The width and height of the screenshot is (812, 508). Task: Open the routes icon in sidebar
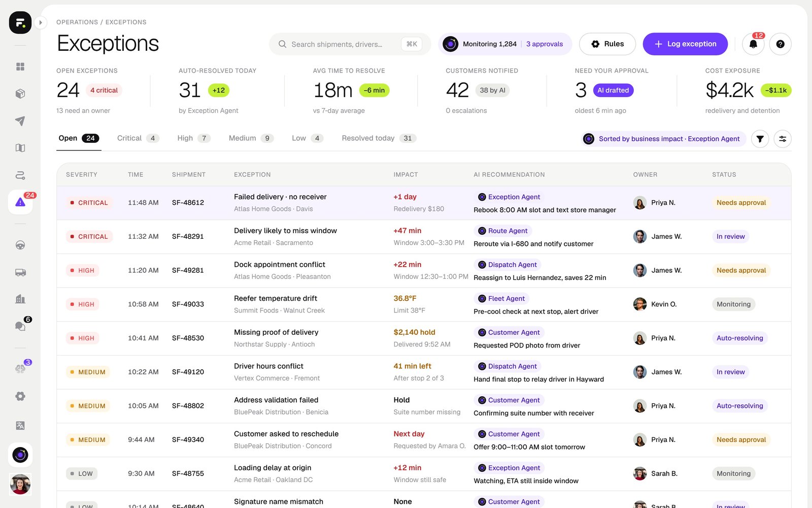pos(20,175)
